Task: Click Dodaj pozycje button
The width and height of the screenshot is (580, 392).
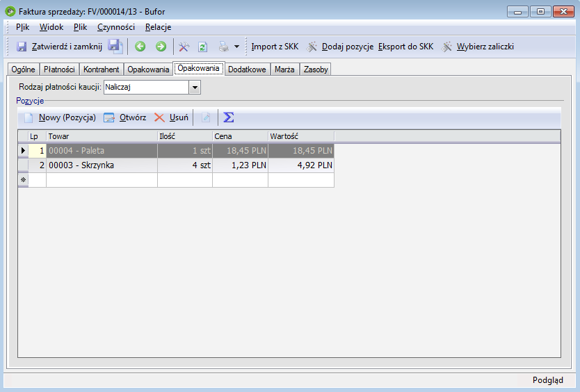Action: pos(348,47)
